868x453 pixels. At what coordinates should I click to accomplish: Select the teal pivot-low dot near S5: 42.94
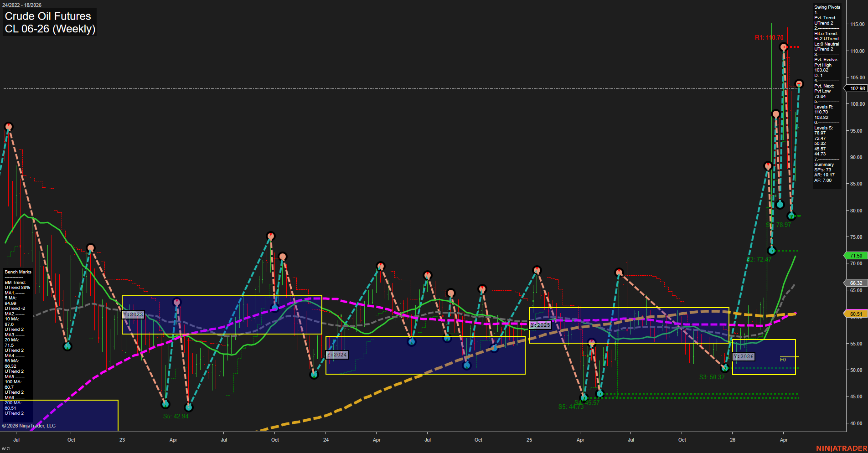click(x=165, y=404)
